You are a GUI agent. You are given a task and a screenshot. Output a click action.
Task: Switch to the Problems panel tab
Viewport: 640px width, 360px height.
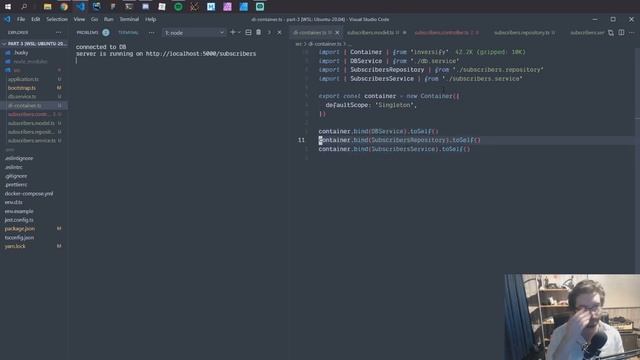(x=87, y=32)
